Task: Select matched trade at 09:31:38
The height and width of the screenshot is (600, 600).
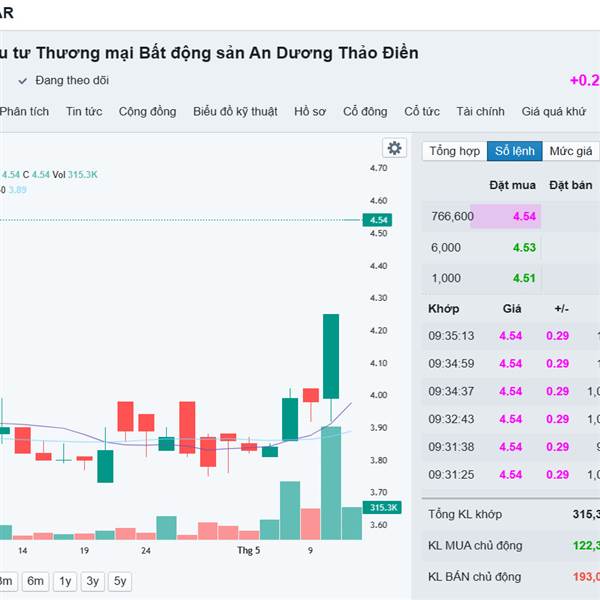Action: pyautogui.click(x=511, y=447)
